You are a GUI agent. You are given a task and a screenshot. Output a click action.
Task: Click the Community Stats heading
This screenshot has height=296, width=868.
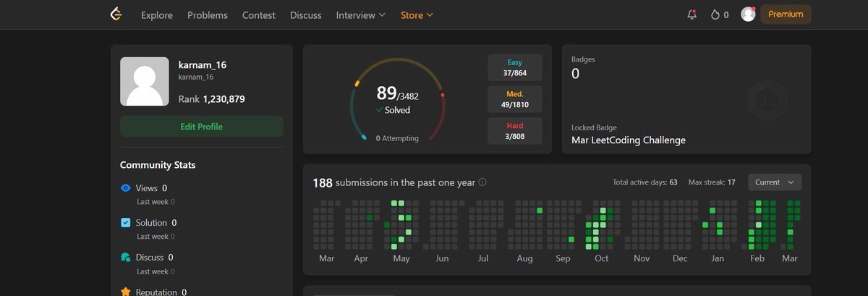pos(158,165)
